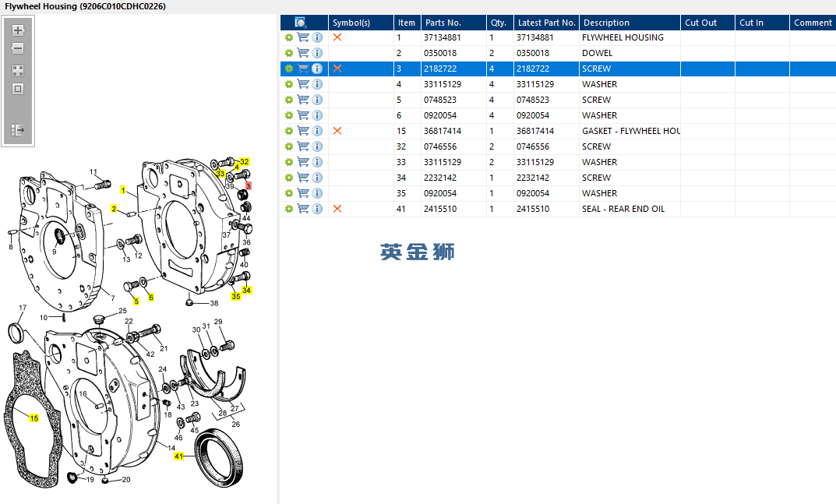Open gear options for item 3 SCREW

point(289,69)
